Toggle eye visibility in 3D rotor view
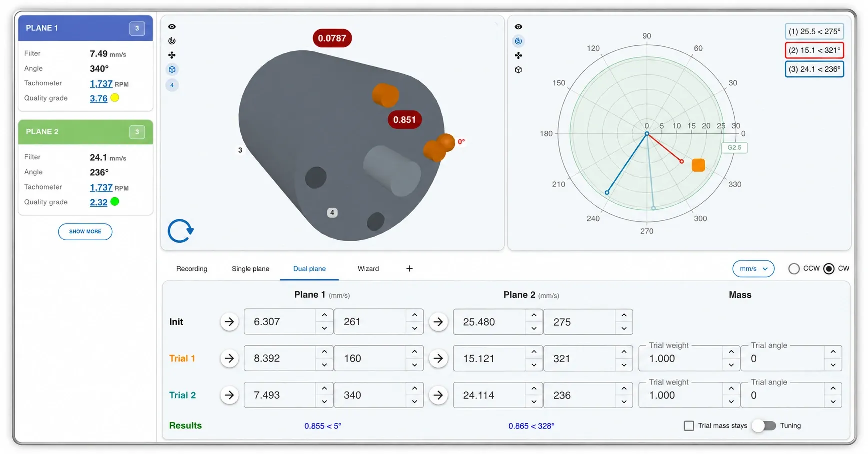This screenshot has height=454, width=868. (172, 27)
